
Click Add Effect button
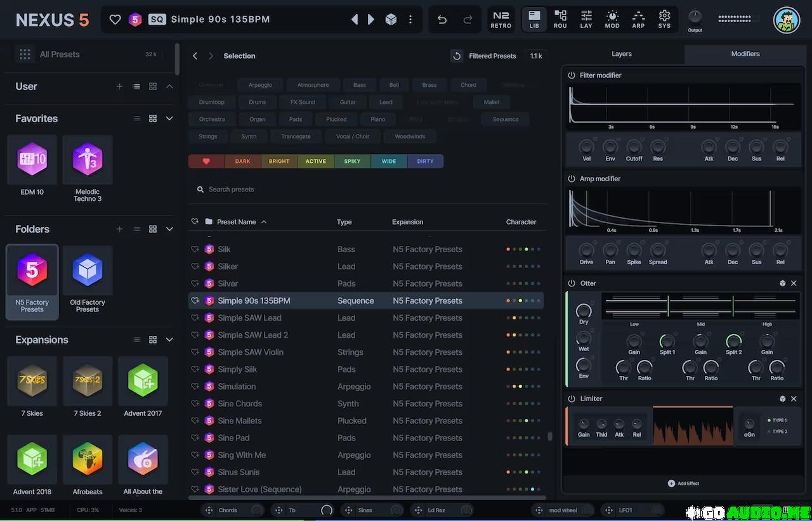pyautogui.click(x=683, y=484)
